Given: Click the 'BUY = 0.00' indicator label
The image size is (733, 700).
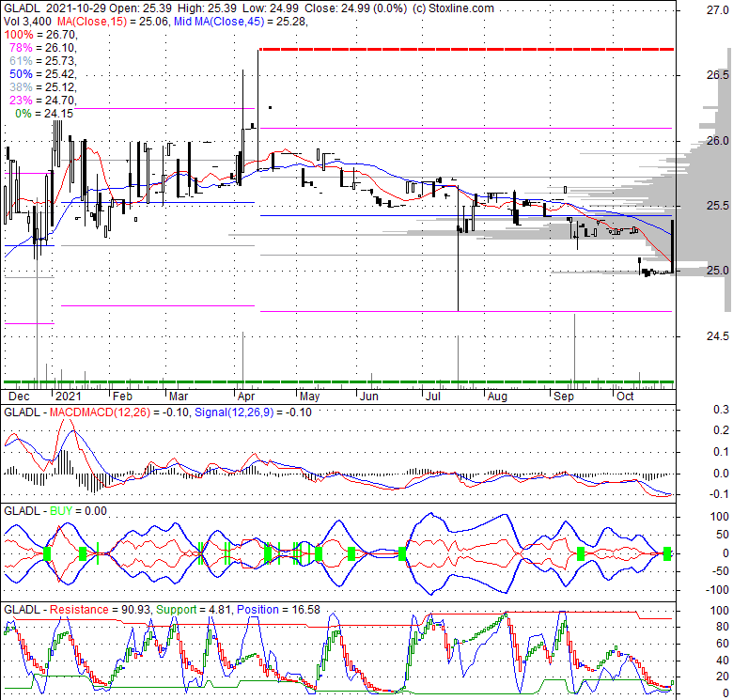Looking at the screenshot, I should click(x=78, y=511).
